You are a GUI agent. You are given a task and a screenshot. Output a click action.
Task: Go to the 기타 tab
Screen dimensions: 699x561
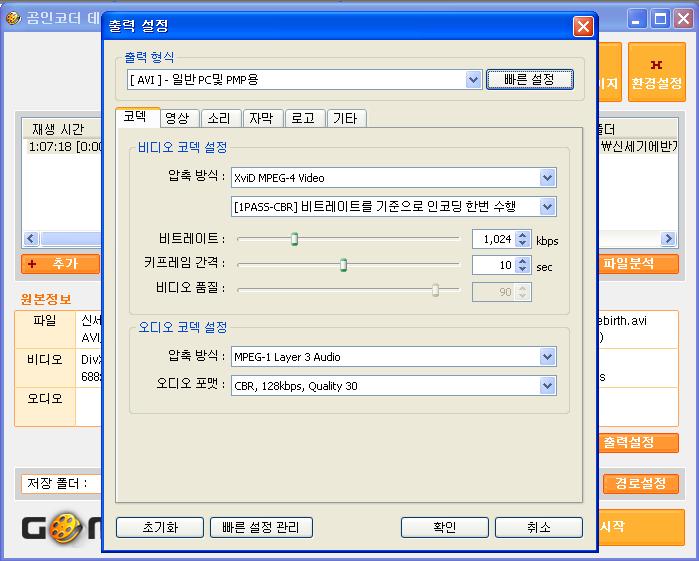(346, 118)
